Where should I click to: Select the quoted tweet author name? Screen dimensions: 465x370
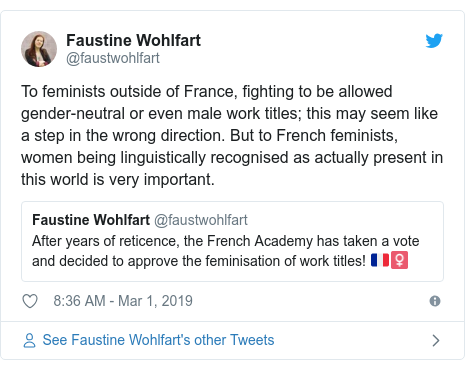pyautogui.click(x=91, y=220)
